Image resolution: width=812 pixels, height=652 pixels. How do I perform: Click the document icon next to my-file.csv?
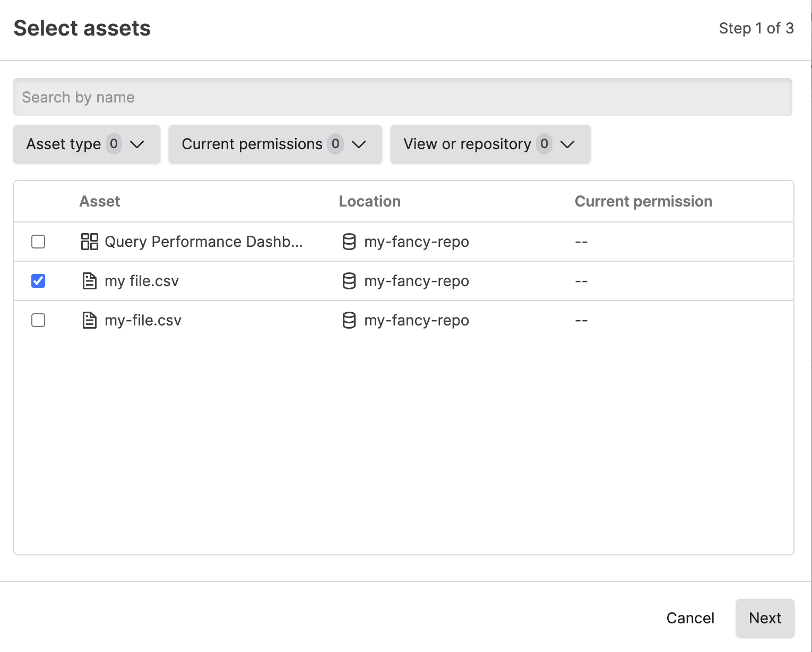tap(89, 320)
